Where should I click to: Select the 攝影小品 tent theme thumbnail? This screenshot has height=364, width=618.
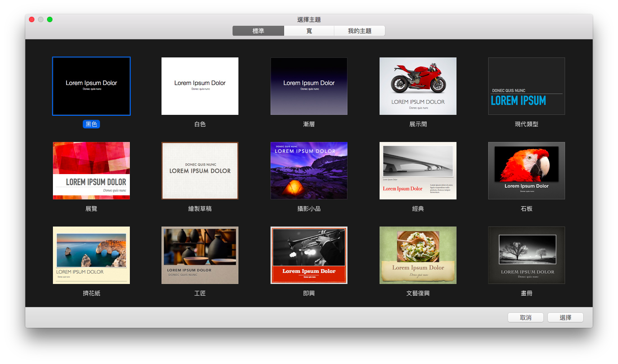click(309, 170)
